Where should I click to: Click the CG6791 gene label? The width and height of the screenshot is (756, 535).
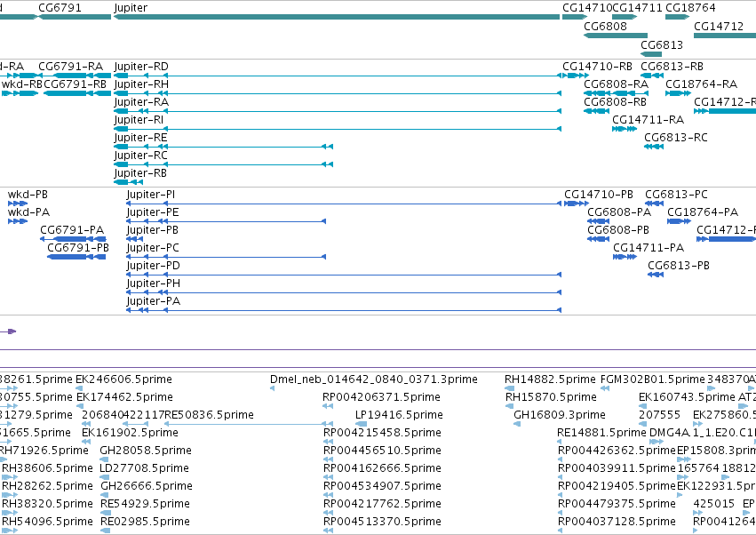click(x=60, y=8)
